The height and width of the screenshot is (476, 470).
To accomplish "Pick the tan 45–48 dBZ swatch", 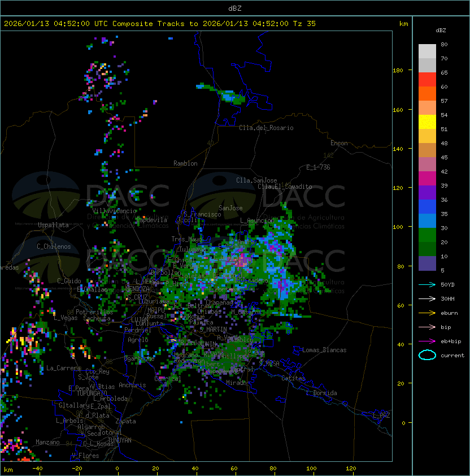I will tap(427, 150).
